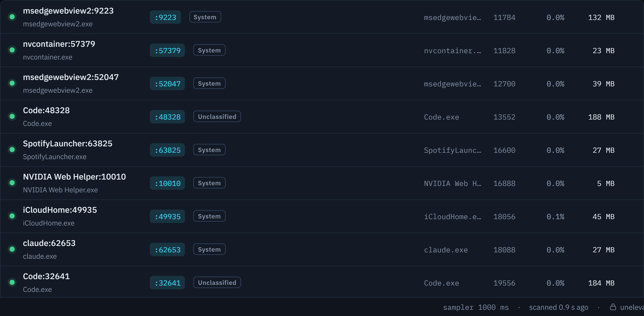This screenshot has width=644, height=316.
Task: Select the iCloudHome:49935 title
Action: click(60, 210)
